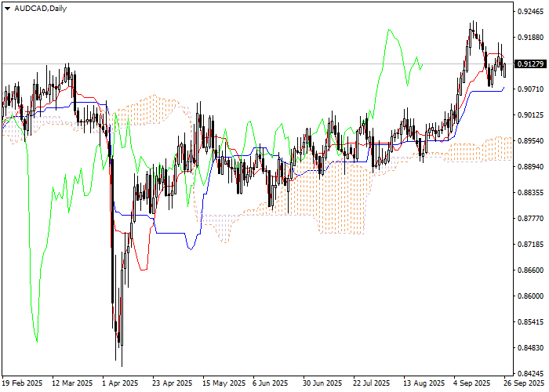Click the 19 Feb 2025 date label
The image size is (549, 392).
pyautogui.click(x=23, y=383)
